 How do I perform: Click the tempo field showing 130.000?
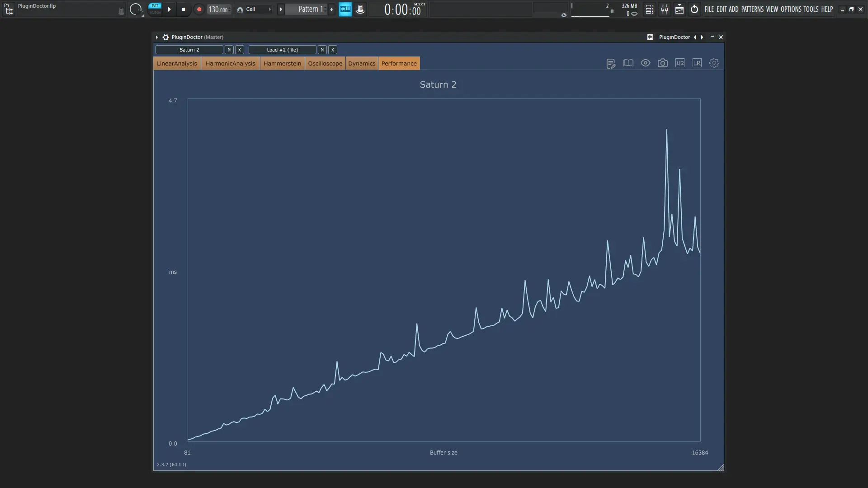click(x=218, y=9)
